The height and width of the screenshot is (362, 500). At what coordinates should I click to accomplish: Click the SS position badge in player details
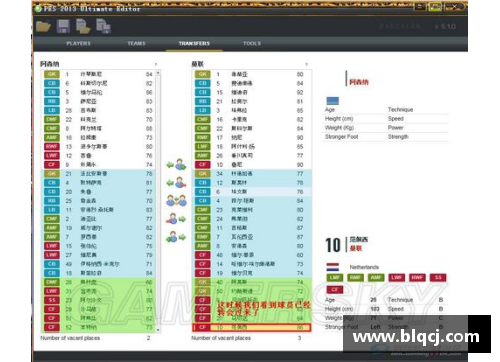[x=438, y=278]
